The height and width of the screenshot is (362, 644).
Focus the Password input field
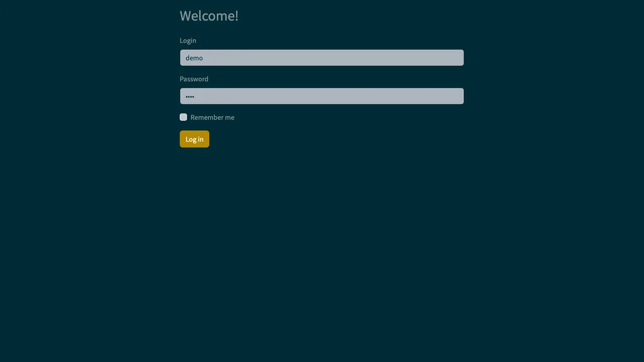pos(321,96)
